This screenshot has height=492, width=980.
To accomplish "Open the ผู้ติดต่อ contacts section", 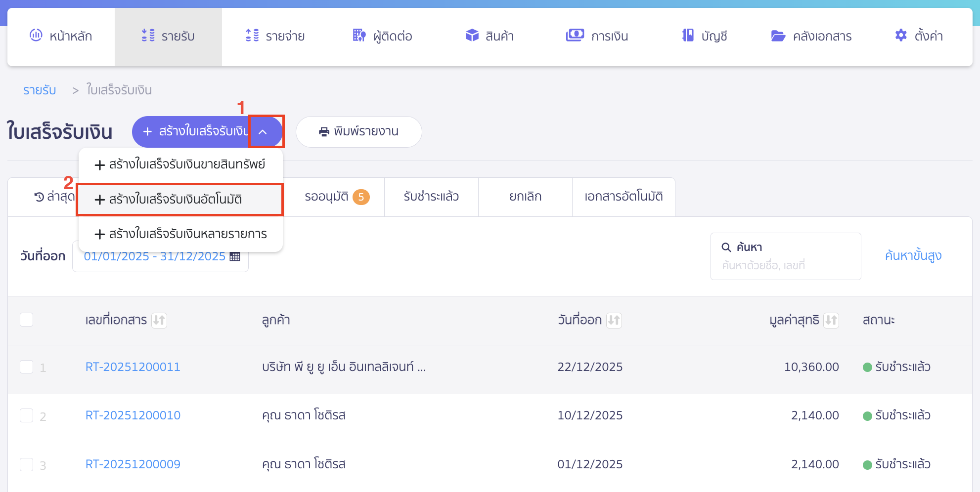I will [x=382, y=36].
